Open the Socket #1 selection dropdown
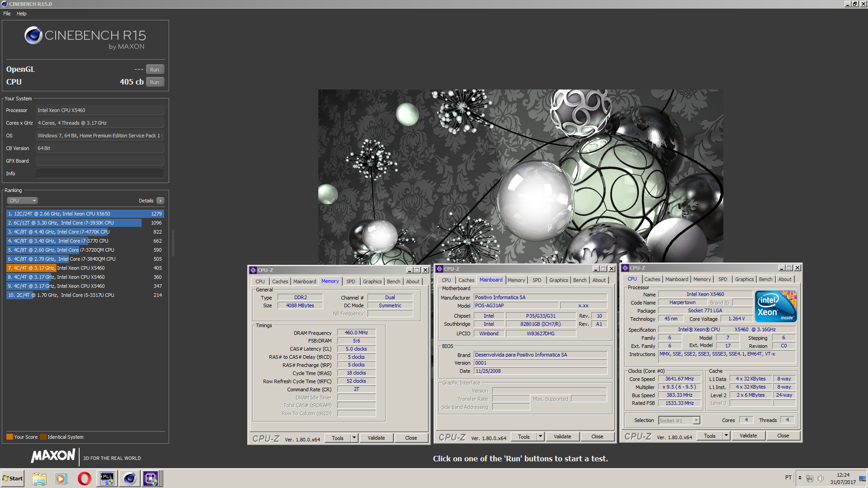 point(679,421)
